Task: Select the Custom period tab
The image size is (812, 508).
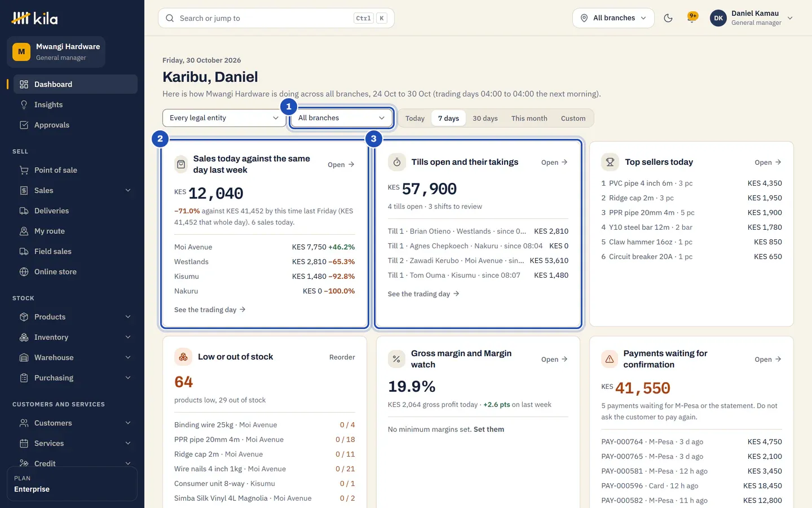Action: (x=573, y=118)
